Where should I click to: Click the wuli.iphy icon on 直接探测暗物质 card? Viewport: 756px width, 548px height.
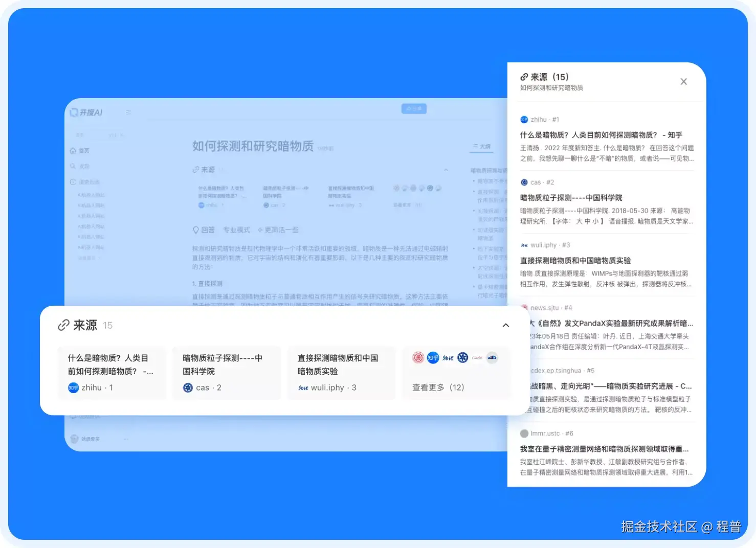point(302,388)
